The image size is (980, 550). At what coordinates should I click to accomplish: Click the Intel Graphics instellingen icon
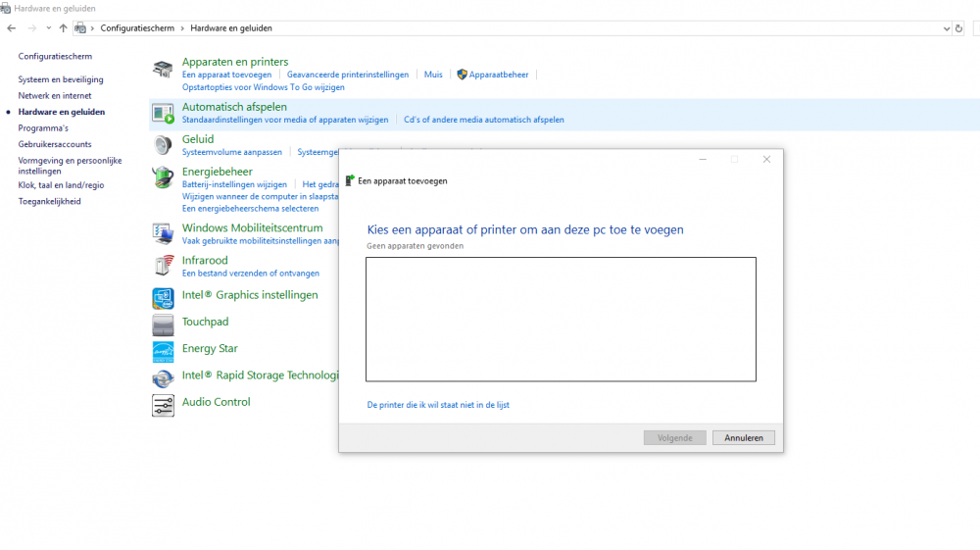click(163, 298)
